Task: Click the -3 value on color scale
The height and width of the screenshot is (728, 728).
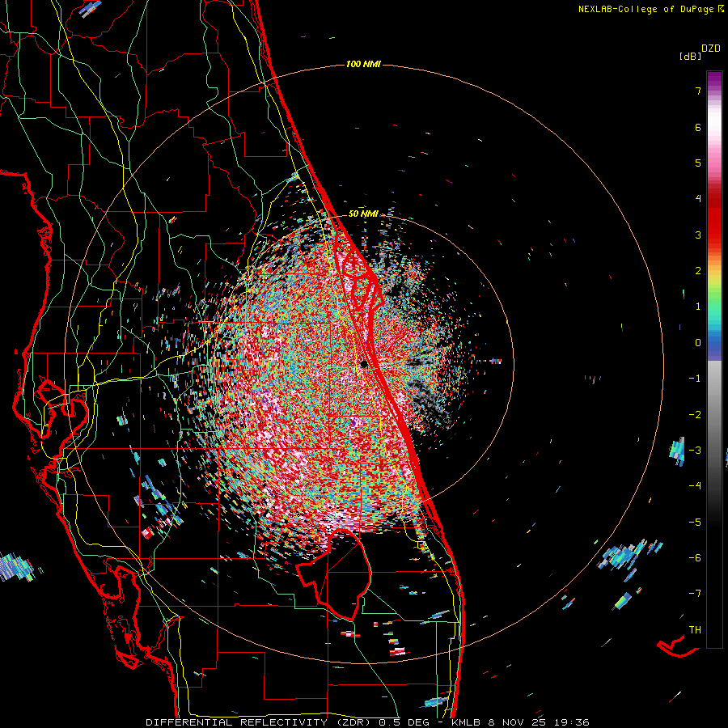Action: 695,451
